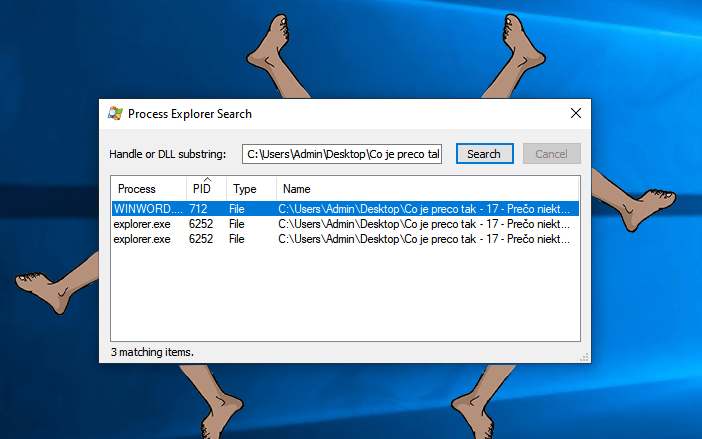Close the Process Explorer Search dialog
The height and width of the screenshot is (439, 702).
[576, 114]
